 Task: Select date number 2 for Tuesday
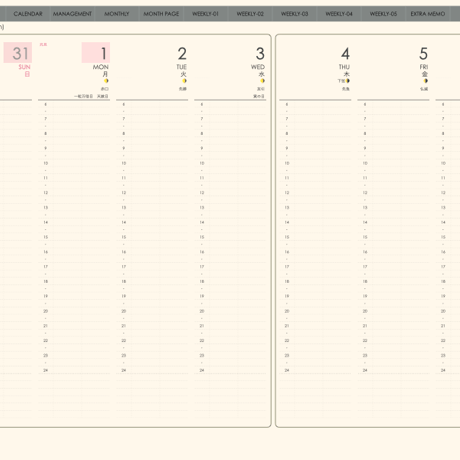182,54
